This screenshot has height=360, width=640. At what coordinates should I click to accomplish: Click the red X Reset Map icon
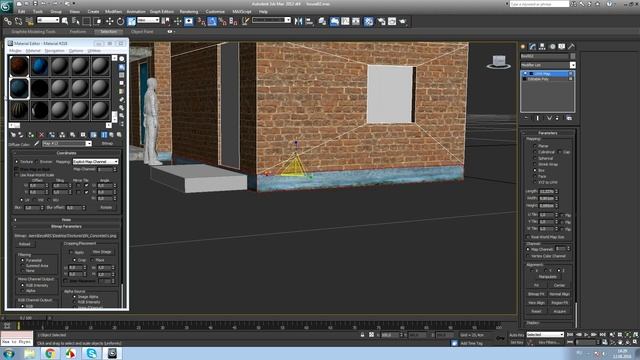pyautogui.click(x=41, y=135)
